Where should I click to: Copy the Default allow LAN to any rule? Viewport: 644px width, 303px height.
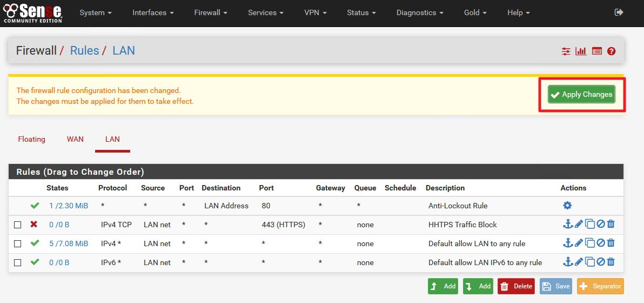[x=590, y=243]
